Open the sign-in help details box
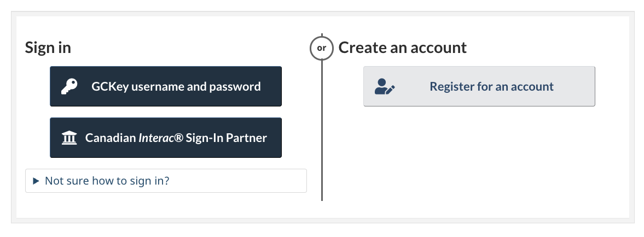The width and height of the screenshot is (644, 237). click(166, 181)
